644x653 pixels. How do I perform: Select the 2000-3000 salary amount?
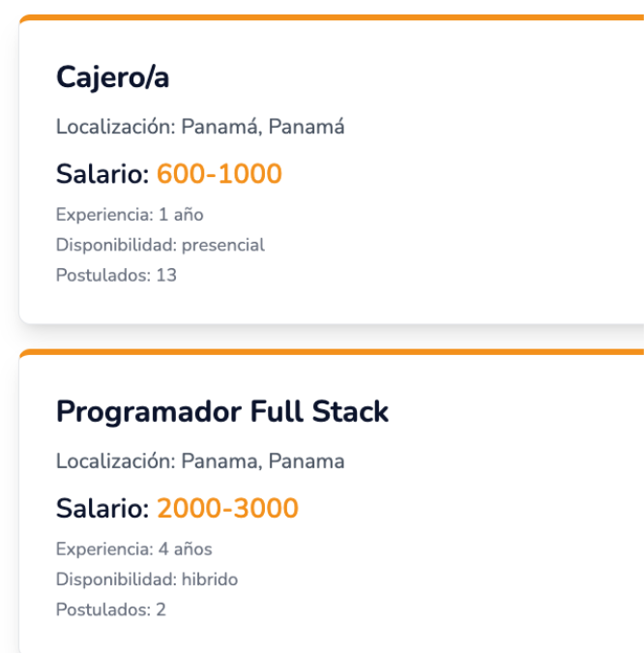coord(227,508)
